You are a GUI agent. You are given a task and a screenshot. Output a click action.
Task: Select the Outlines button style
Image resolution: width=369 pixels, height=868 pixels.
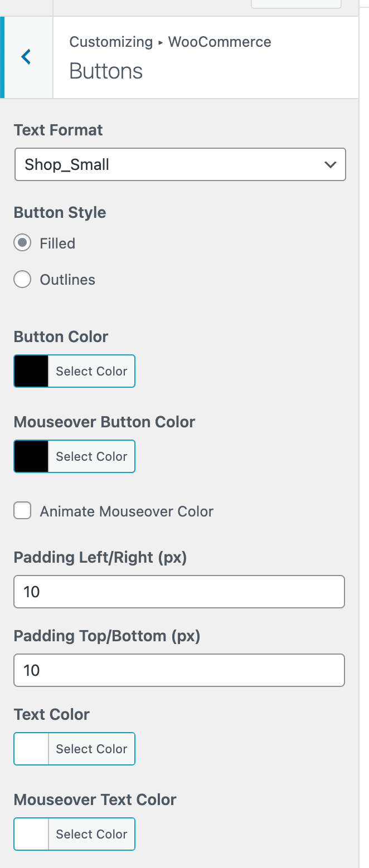(22, 279)
